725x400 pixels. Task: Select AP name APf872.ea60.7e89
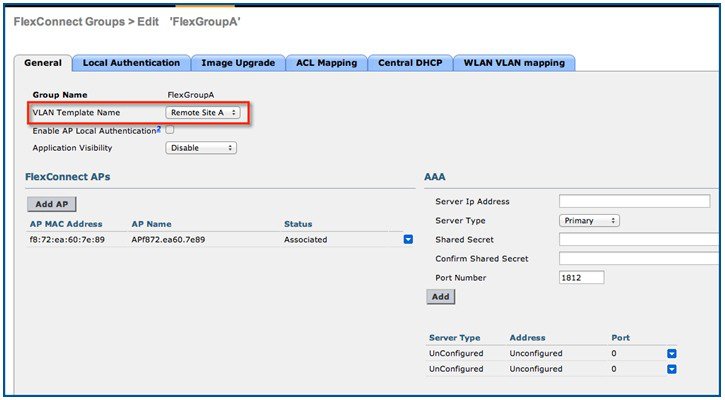(x=168, y=240)
